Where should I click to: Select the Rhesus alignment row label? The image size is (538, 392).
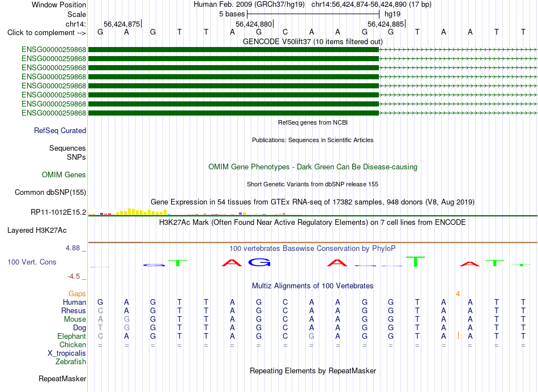[x=74, y=310]
